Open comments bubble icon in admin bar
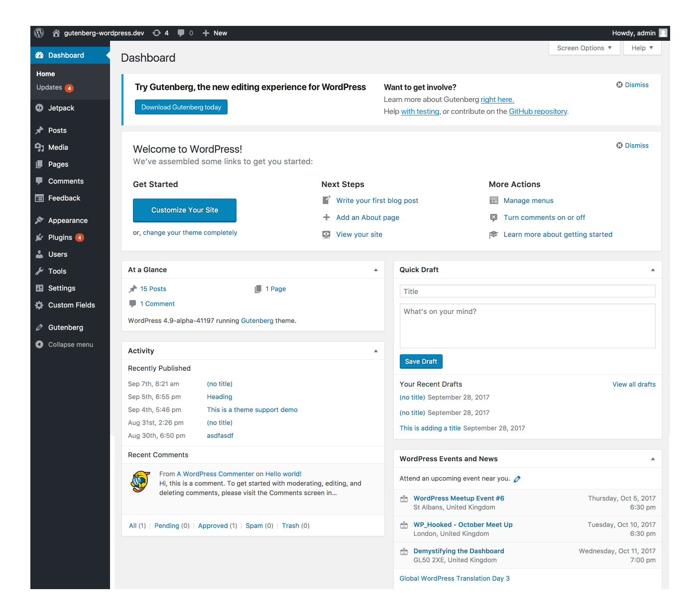 coord(181,33)
